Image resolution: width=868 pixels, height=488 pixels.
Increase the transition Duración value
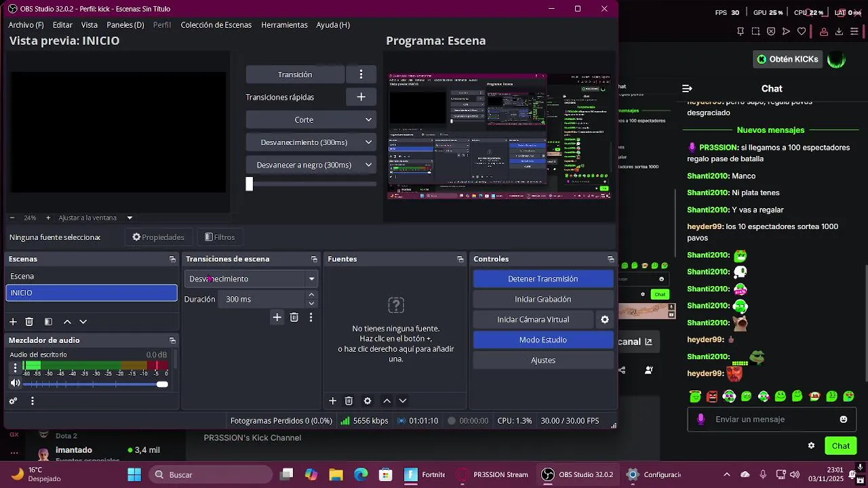click(x=311, y=295)
